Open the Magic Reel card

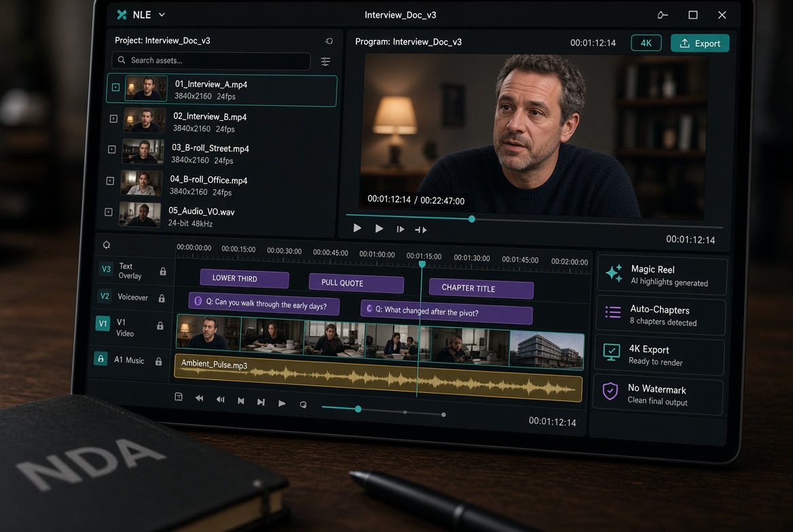coord(662,275)
